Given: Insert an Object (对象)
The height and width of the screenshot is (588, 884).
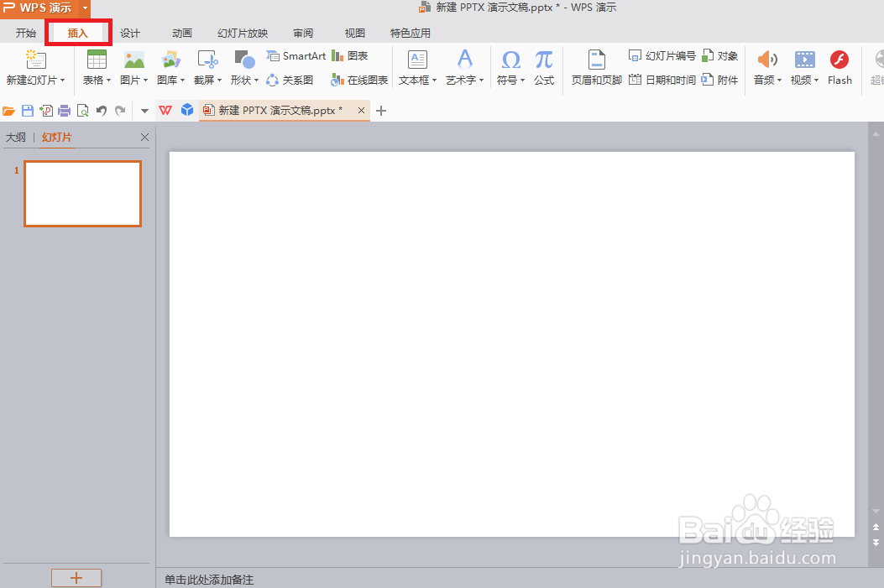Looking at the screenshot, I should point(720,55).
